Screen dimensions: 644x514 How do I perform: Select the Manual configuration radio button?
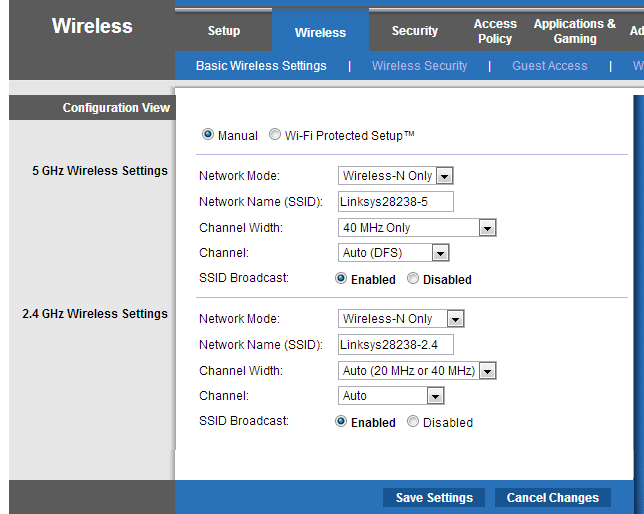[x=208, y=135]
